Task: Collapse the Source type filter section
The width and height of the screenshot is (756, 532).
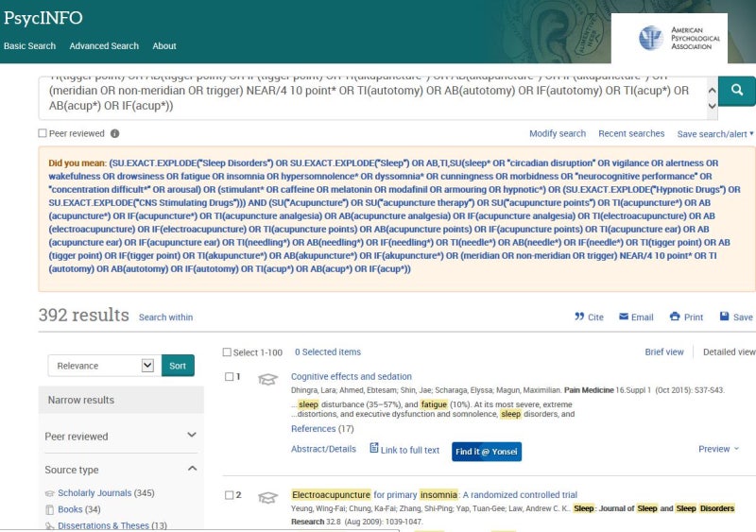Action: [121, 470]
